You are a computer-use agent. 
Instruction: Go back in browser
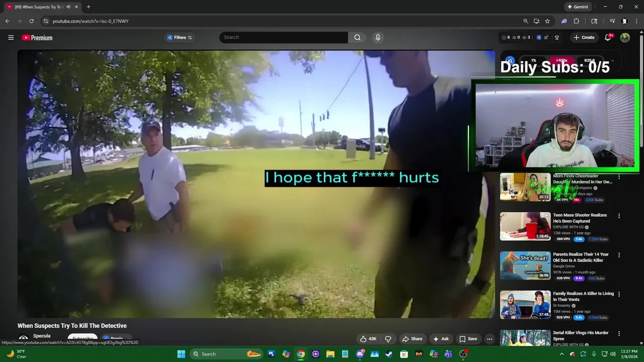pos(7,21)
